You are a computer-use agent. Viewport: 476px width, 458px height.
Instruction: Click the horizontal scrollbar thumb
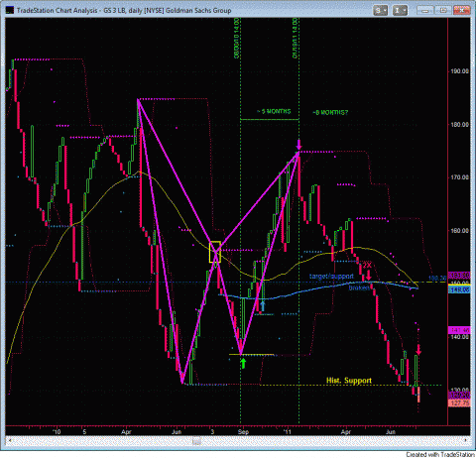point(197,441)
